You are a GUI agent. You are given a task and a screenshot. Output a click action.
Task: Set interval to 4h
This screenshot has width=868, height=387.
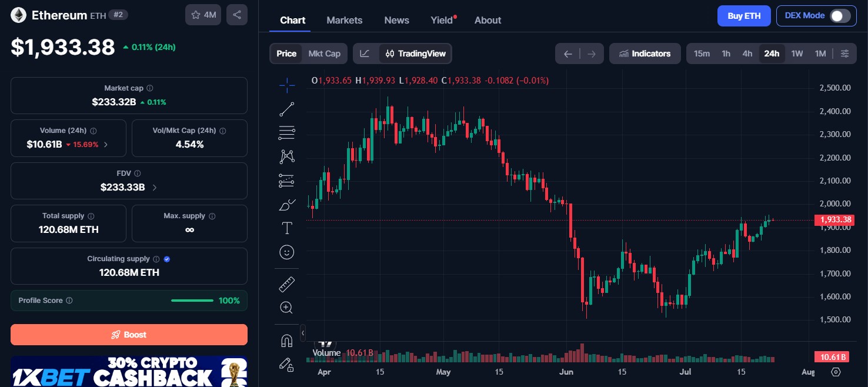747,54
